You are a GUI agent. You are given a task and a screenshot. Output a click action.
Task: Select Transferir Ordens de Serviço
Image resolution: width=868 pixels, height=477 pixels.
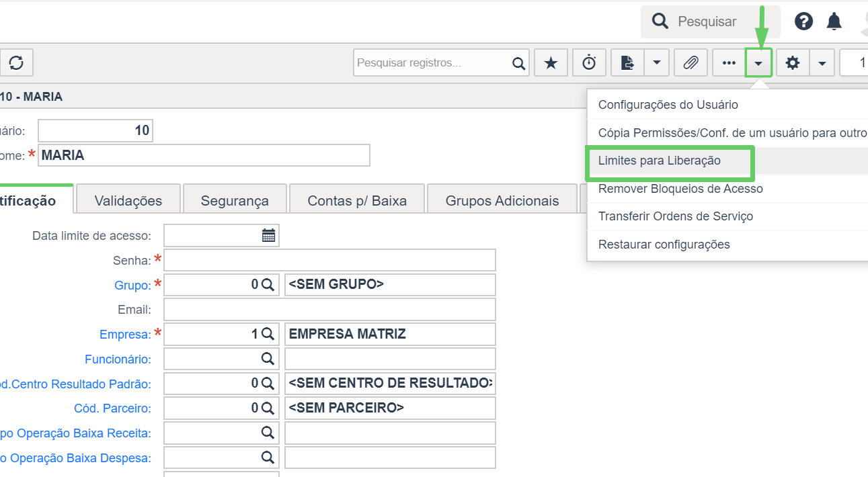727,216
